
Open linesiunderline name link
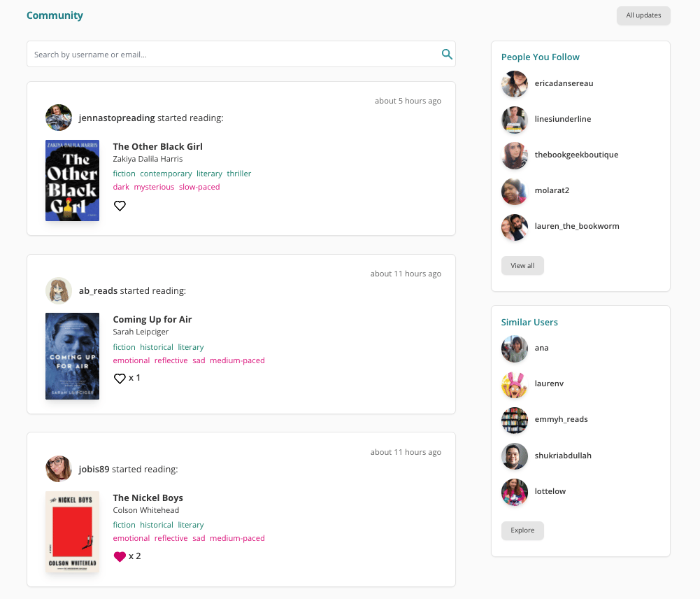pos(563,119)
